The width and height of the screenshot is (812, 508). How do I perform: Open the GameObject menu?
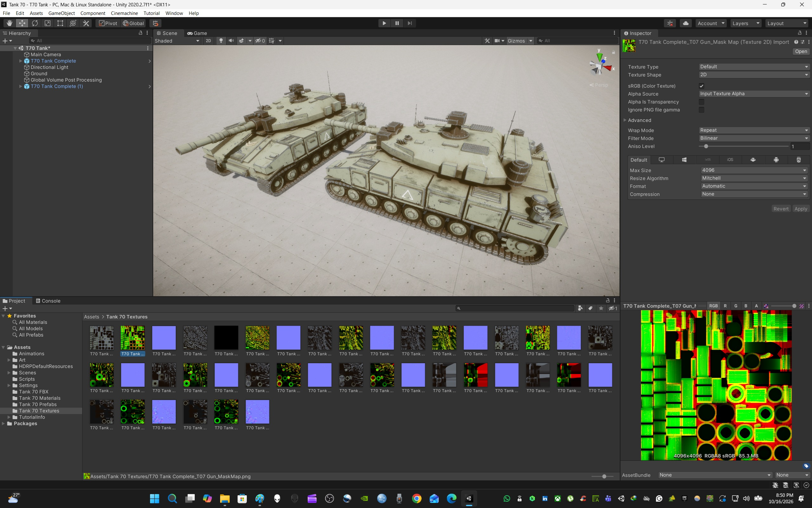(x=62, y=13)
